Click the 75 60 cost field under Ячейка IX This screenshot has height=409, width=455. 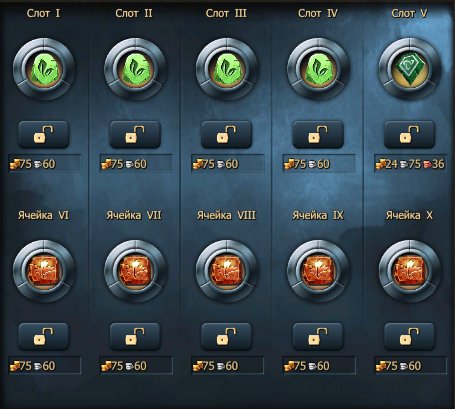click(x=319, y=365)
